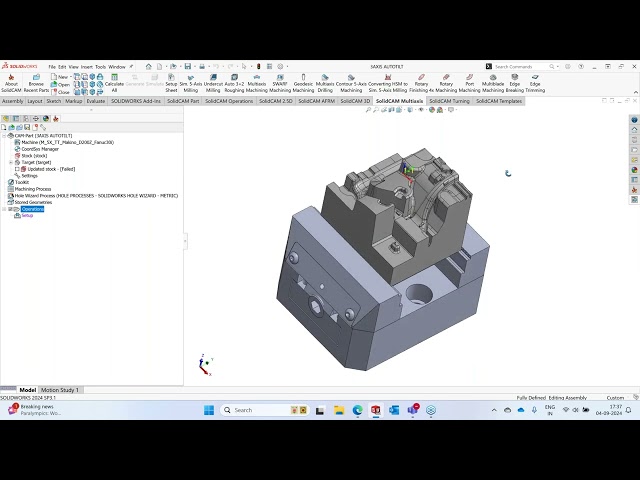Screen dimensions: 640x480
Task: Open the New dropdown arrow in SolidCAM toolbar
Action: 71,77
